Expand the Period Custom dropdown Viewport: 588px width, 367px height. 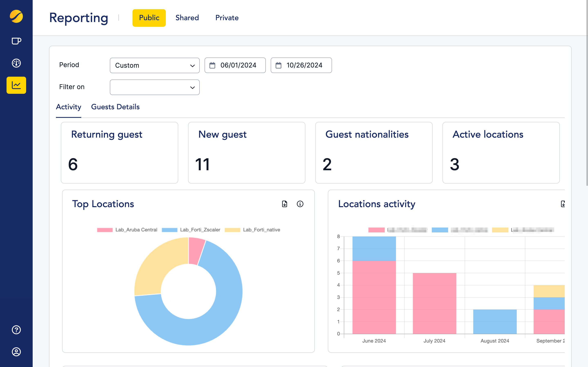click(155, 65)
